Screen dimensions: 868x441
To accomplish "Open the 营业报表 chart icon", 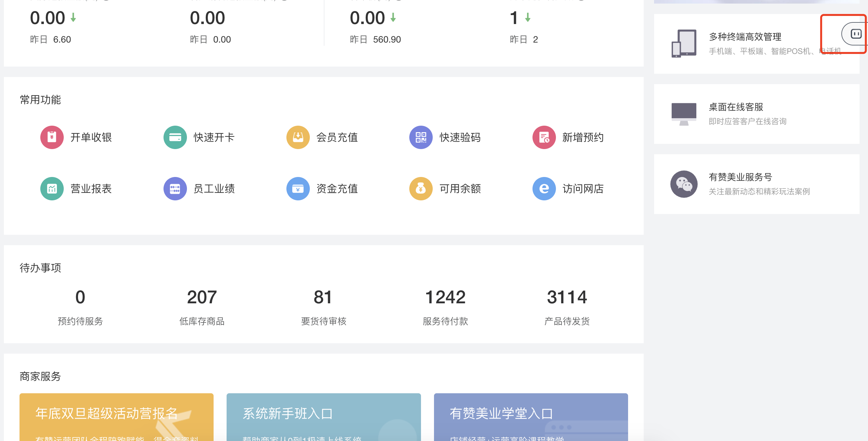I will pos(52,189).
